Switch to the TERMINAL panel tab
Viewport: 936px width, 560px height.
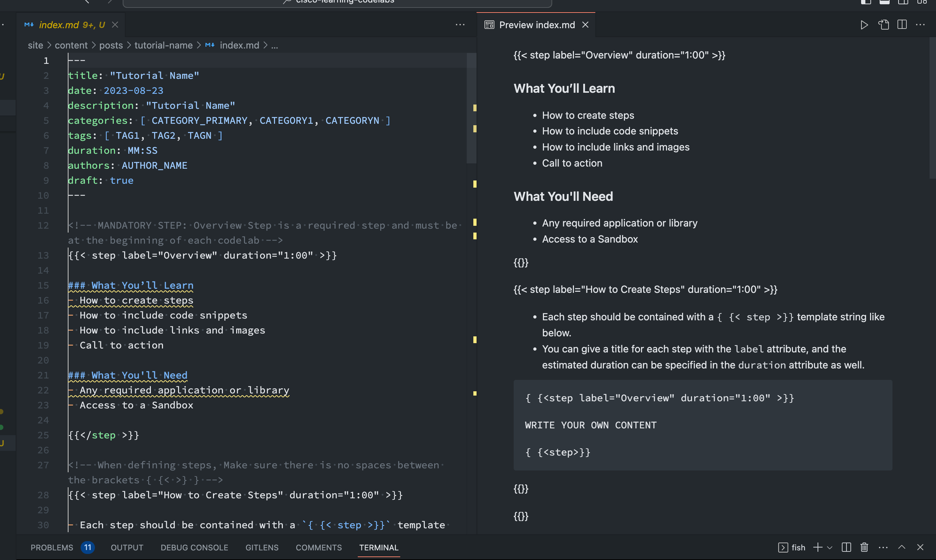378,547
